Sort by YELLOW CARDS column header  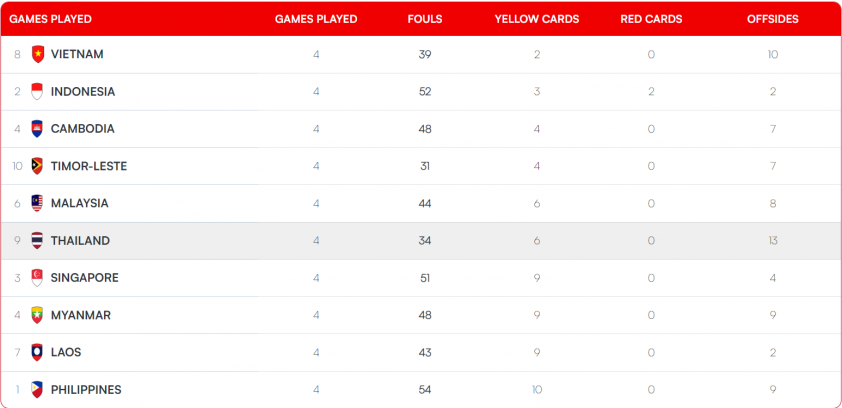coord(537,19)
